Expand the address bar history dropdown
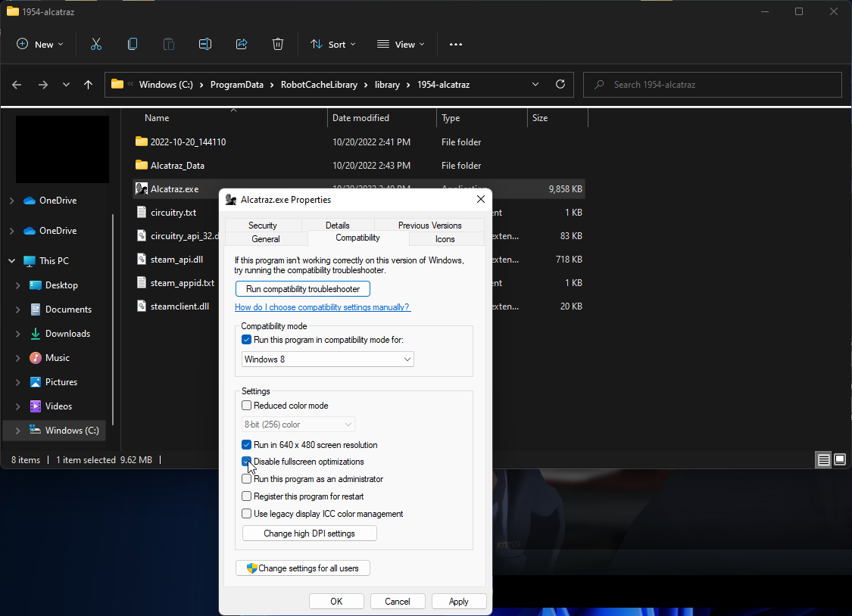This screenshot has width=852, height=616. pyautogui.click(x=535, y=85)
